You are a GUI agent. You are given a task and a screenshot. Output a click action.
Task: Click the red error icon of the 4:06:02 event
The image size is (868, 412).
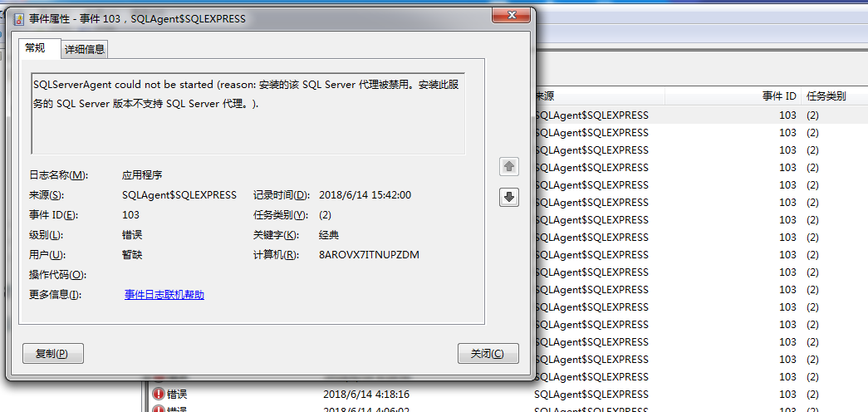159,410
